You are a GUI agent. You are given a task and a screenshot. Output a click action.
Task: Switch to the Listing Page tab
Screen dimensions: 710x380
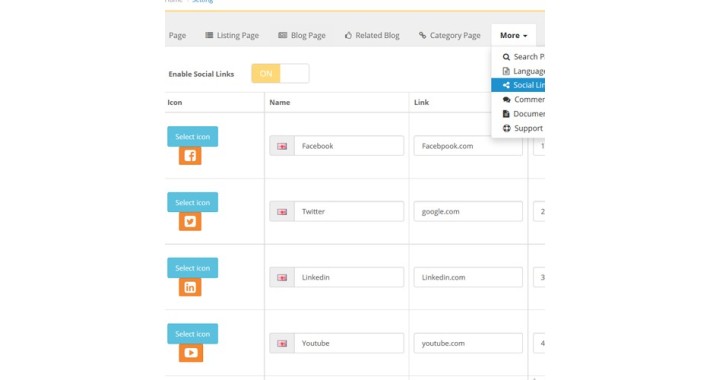232,35
